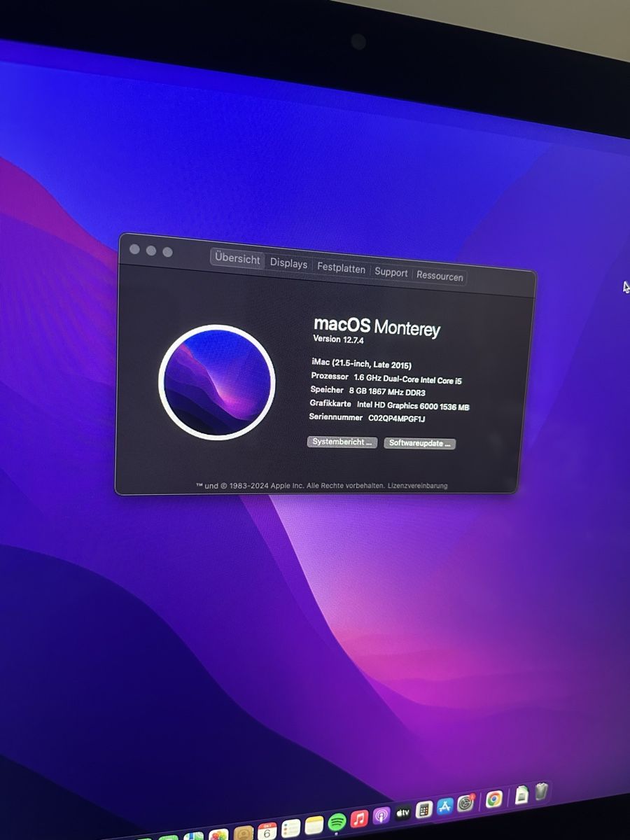Open the Reminders app icon
This screenshot has width=630, height=840.
click(x=291, y=828)
